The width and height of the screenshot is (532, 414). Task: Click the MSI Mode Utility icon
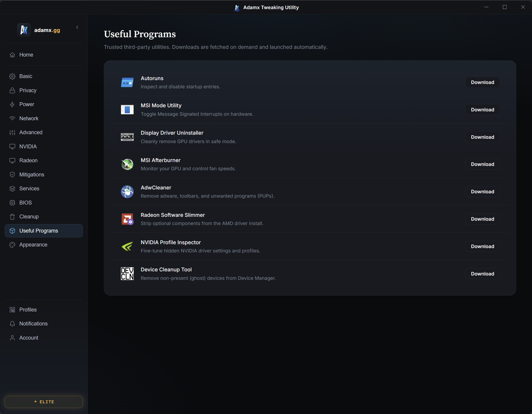(x=127, y=110)
